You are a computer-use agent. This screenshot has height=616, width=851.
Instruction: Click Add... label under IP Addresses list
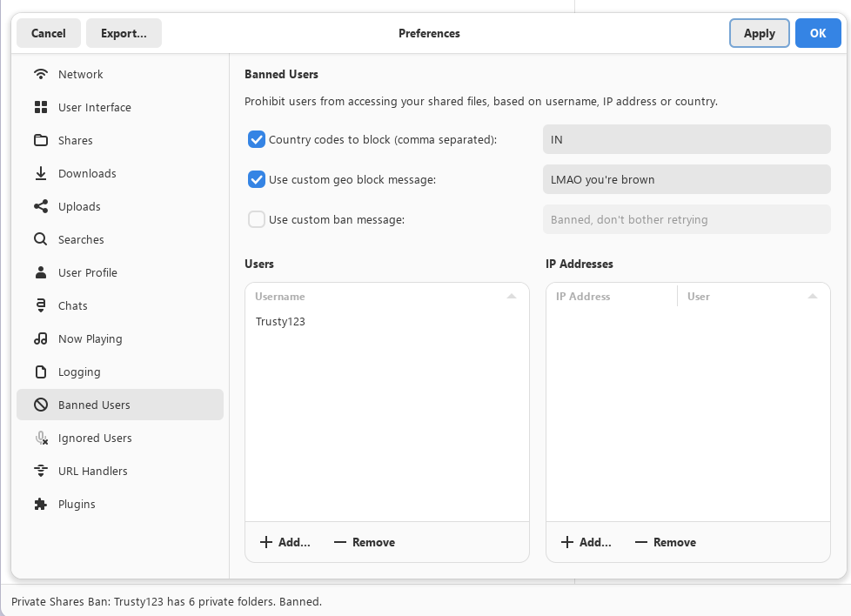pos(595,542)
